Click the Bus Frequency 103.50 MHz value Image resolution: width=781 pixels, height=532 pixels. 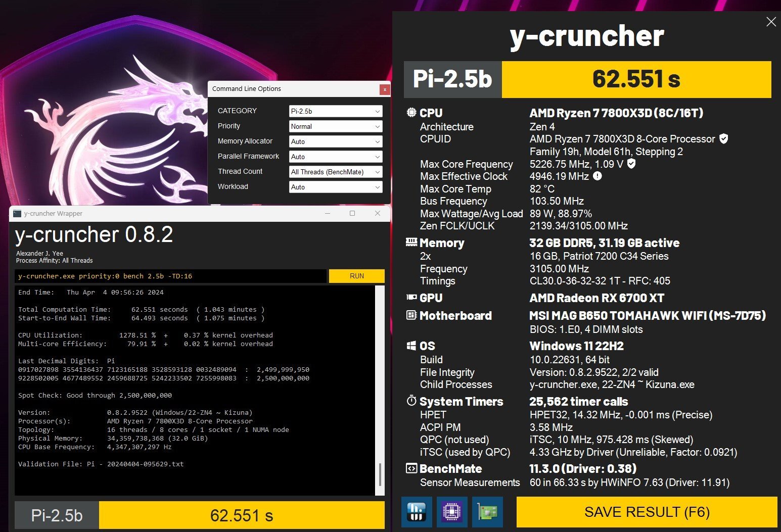[x=557, y=201]
